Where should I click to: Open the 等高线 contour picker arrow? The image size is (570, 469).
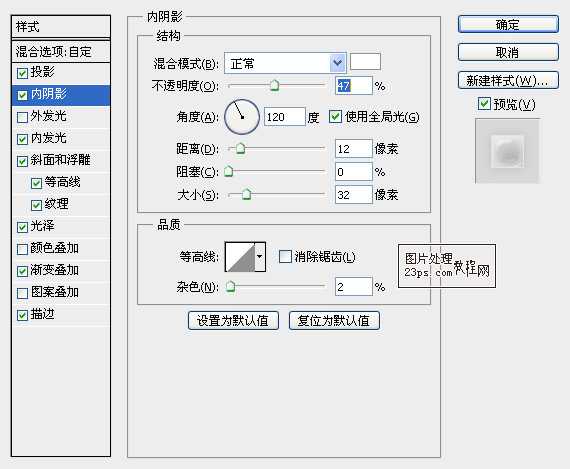(x=260, y=257)
